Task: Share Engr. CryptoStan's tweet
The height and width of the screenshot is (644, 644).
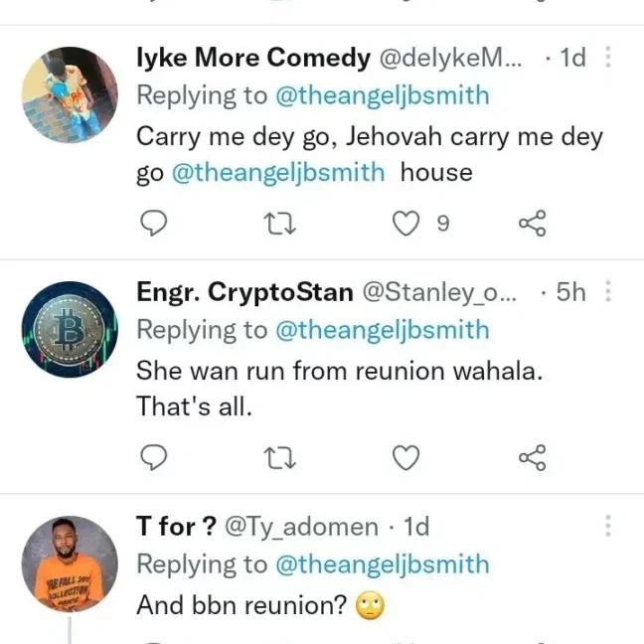Action: (x=533, y=457)
